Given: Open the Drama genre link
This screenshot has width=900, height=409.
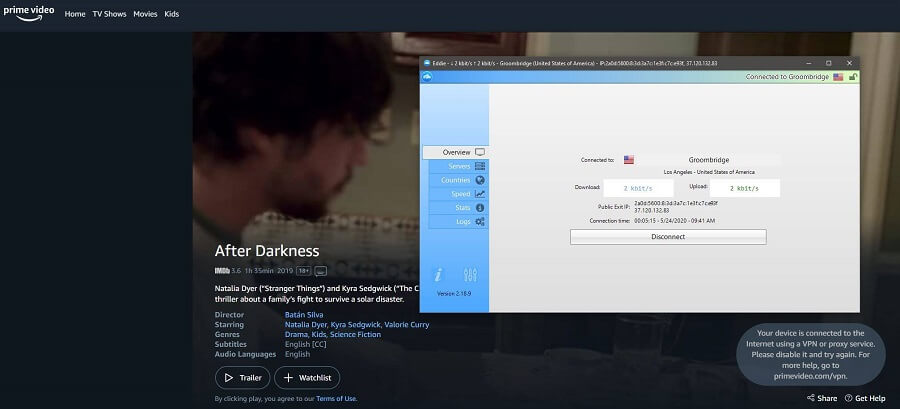Looking at the screenshot, I should pos(297,334).
